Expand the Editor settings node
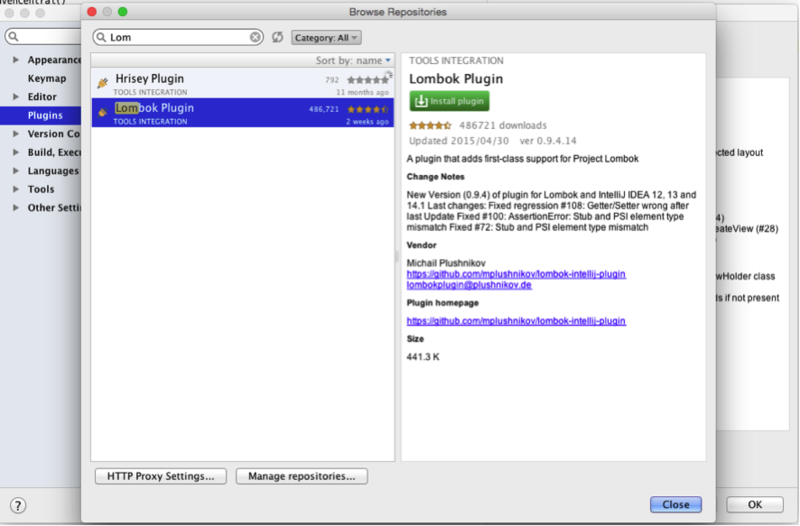Viewport: 800px width, 526px height. pos(16,96)
